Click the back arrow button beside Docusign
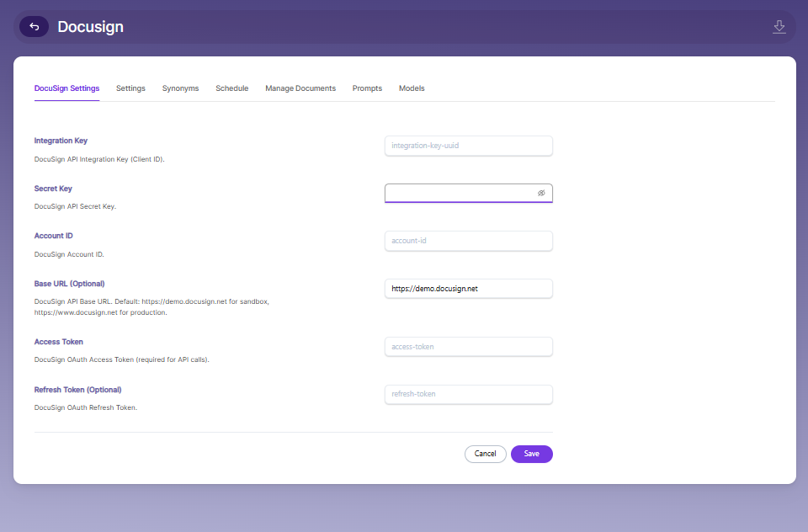Image resolution: width=808 pixels, height=532 pixels. point(34,27)
